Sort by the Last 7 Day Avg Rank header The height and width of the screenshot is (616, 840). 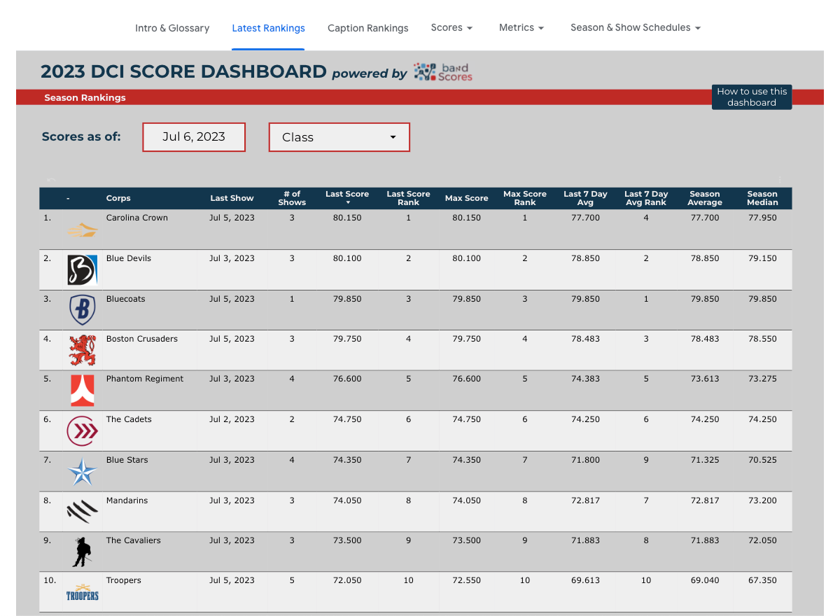pos(646,198)
